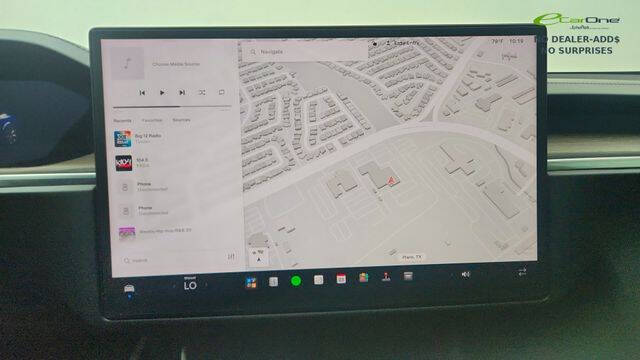Tap the swap arrows icon at the dock's far end
This screenshot has width=640, height=360.
coord(522,272)
